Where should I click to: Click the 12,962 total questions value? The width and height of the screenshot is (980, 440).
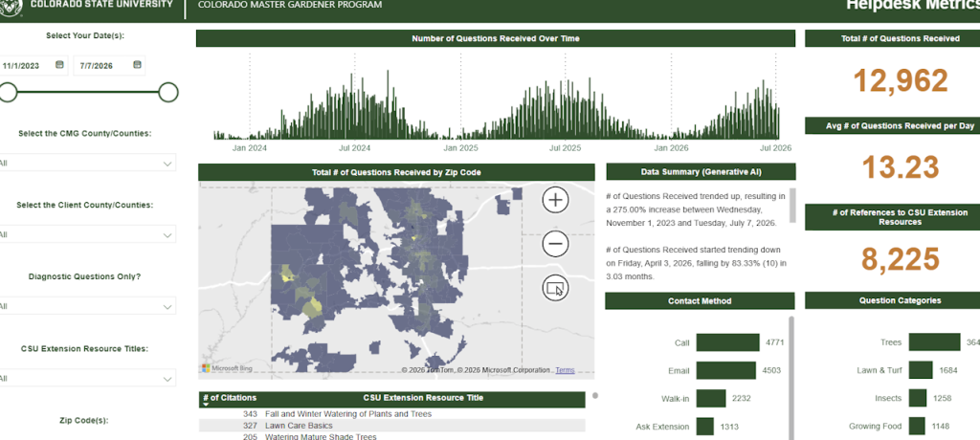pyautogui.click(x=900, y=80)
